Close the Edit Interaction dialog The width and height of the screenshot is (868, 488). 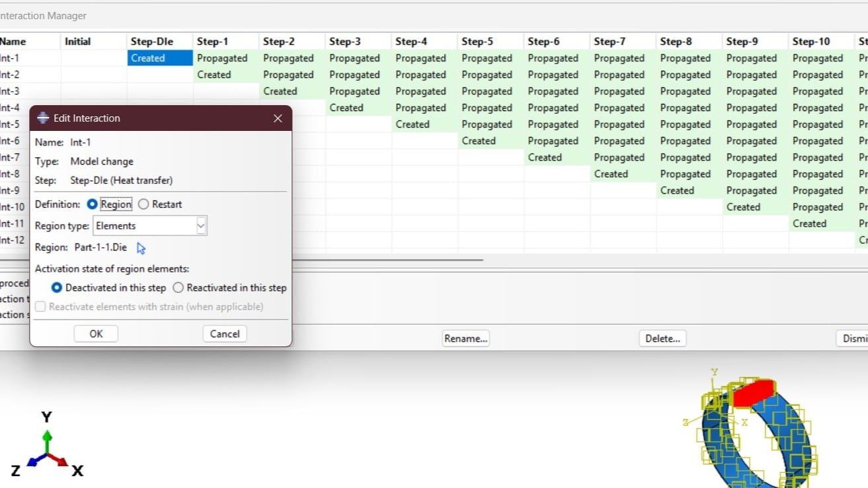pos(278,118)
